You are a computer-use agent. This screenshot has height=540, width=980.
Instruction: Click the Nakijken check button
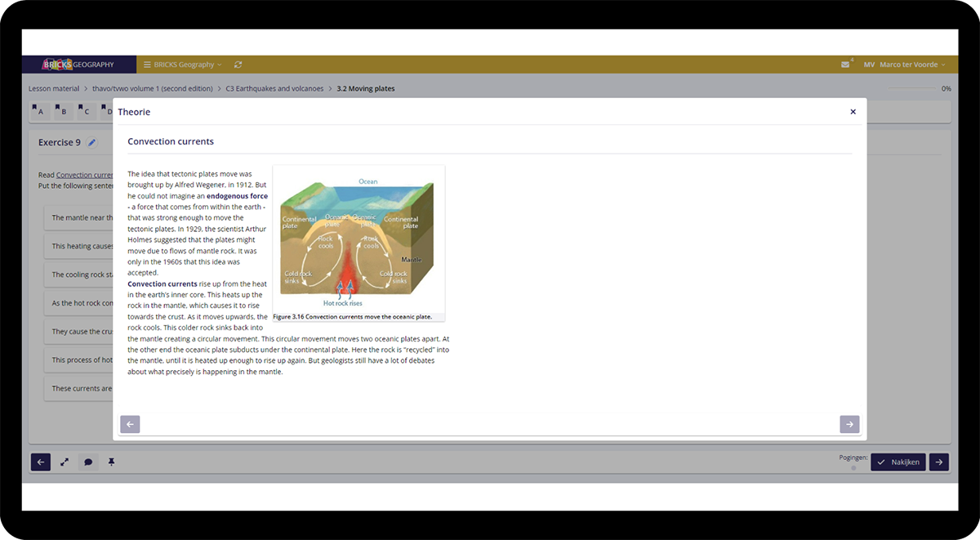pyautogui.click(x=898, y=462)
